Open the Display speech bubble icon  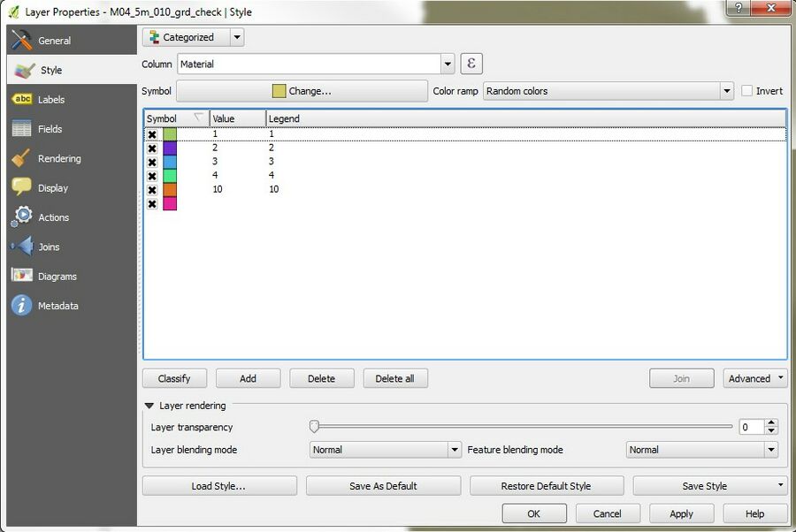pos(22,188)
